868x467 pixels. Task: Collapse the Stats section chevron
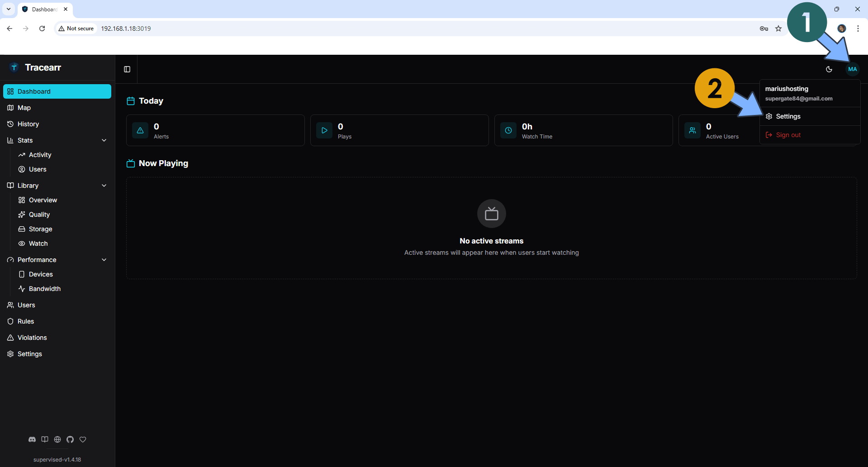click(104, 140)
